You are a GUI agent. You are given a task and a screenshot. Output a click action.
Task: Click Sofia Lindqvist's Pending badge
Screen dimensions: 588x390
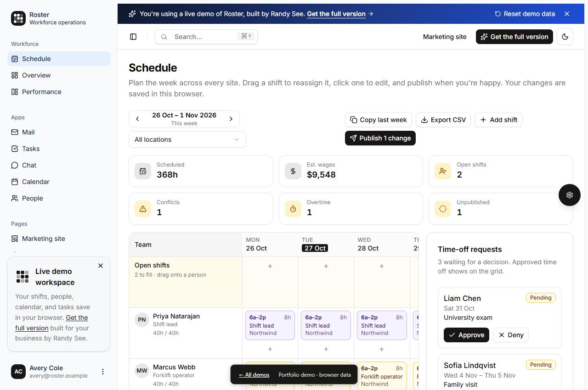point(541,365)
